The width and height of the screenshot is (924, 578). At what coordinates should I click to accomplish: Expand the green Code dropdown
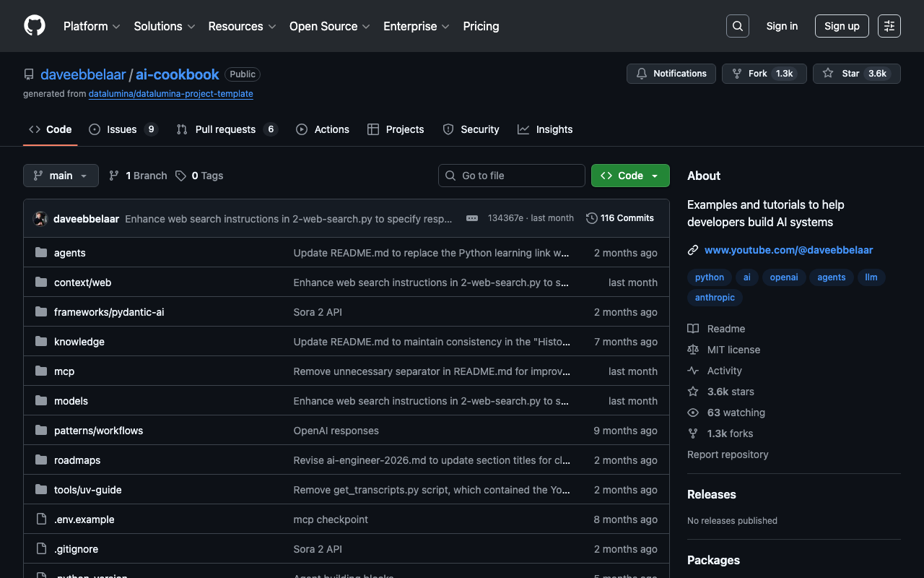click(630, 176)
